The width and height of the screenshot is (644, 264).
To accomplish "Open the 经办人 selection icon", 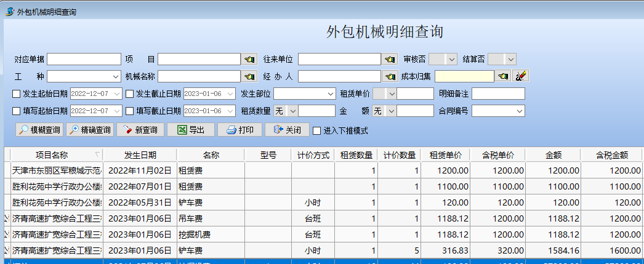I will point(390,76).
